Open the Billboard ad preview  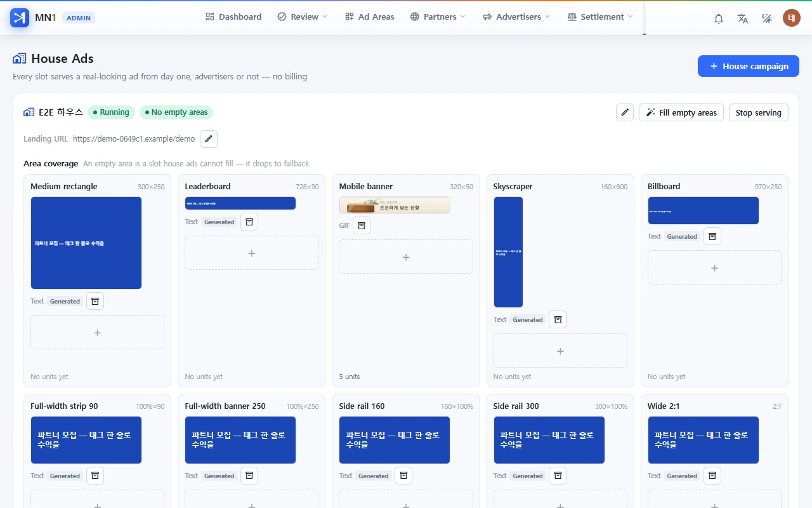703,210
